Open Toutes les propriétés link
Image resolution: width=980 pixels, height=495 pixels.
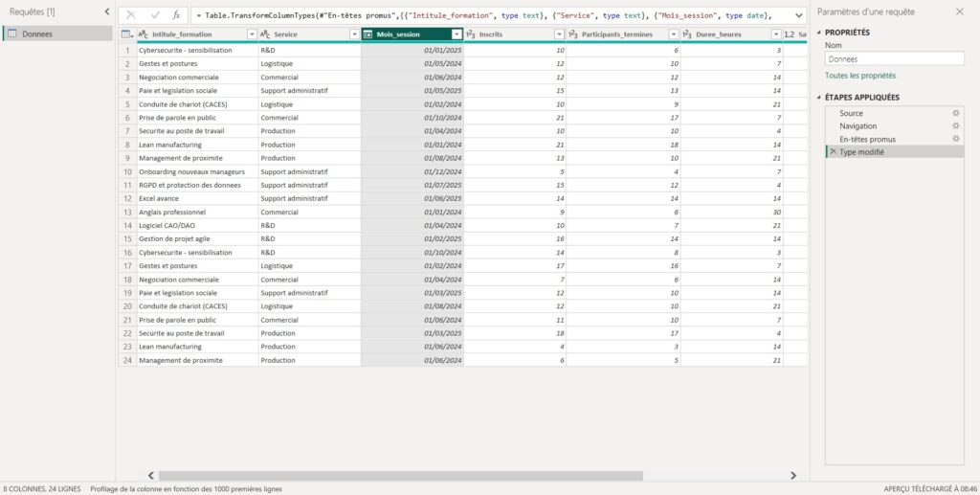(860, 76)
